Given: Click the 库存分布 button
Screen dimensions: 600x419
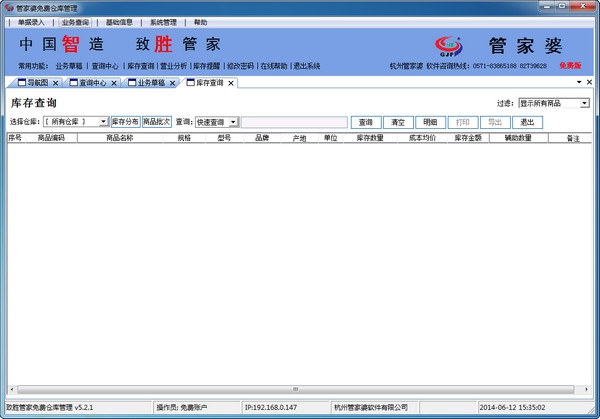Looking at the screenshot, I should pos(126,122).
